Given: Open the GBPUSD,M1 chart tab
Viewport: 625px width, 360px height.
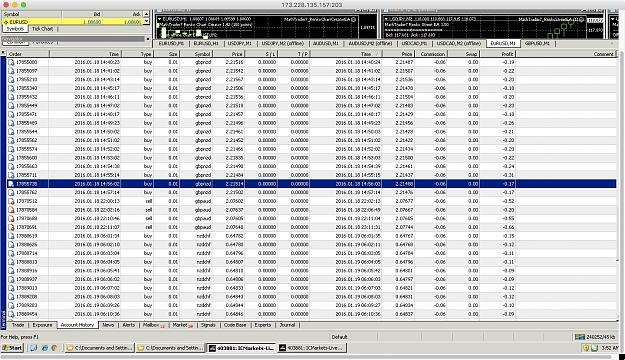Looking at the screenshot, I should pyautogui.click(x=537, y=43).
